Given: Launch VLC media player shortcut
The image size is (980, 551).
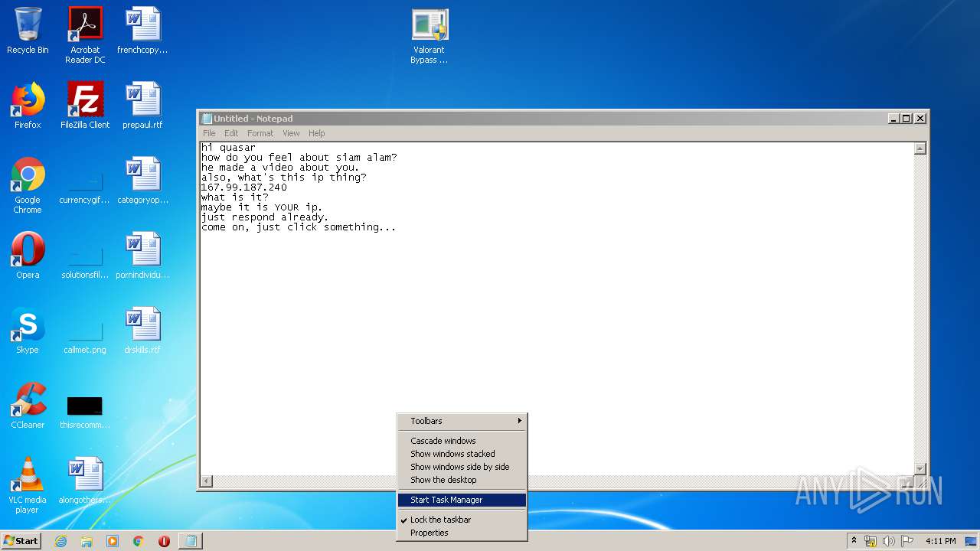Looking at the screenshot, I should tap(28, 485).
